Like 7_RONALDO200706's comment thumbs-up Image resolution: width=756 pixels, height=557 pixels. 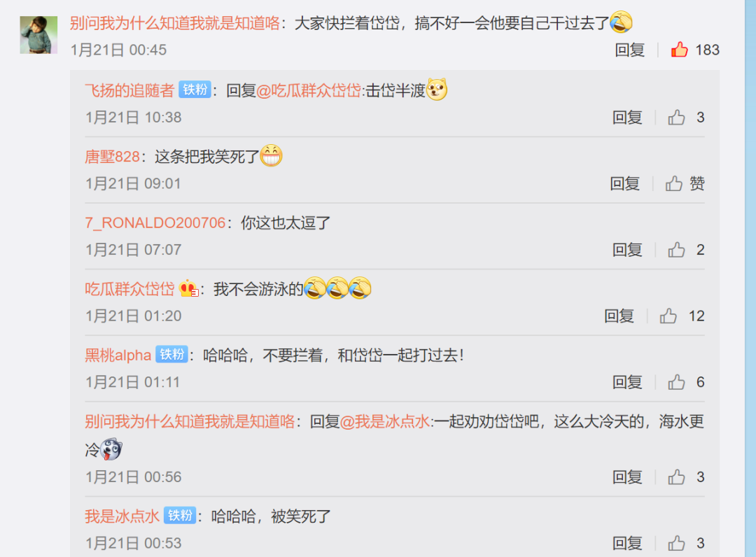coord(676,250)
